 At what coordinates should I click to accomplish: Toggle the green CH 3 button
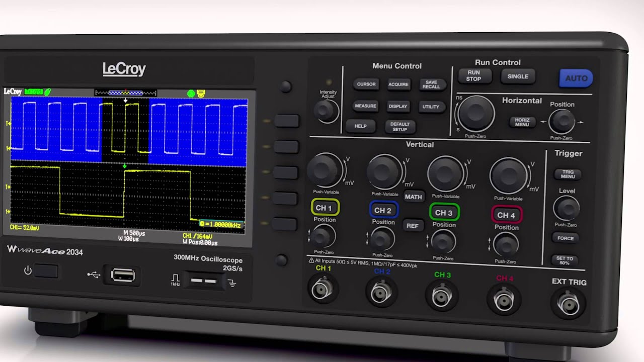(444, 213)
